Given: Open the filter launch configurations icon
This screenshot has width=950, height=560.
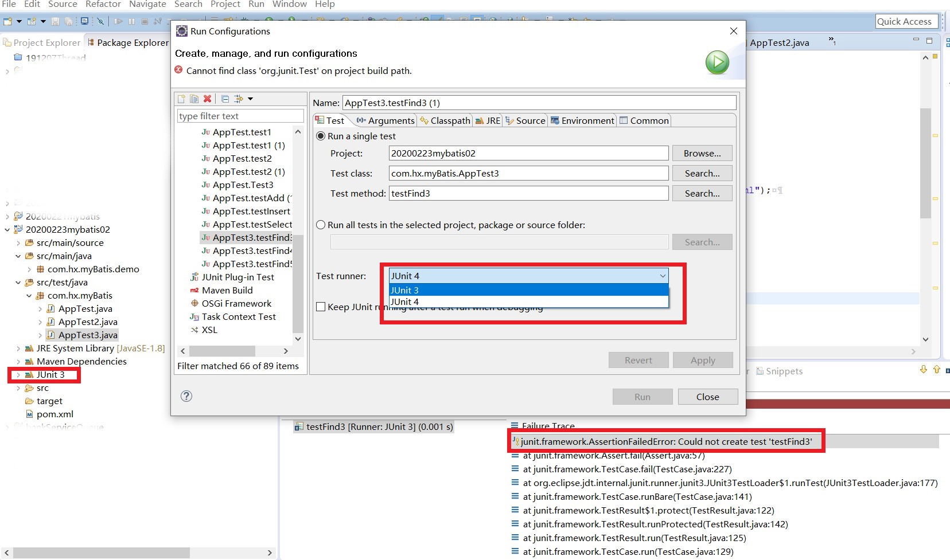Looking at the screenshot, I should point(239,99).
